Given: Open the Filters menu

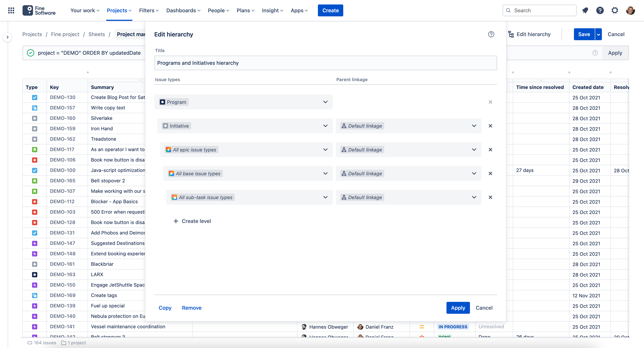Looking at the screenshot, I should coord(149,10).
